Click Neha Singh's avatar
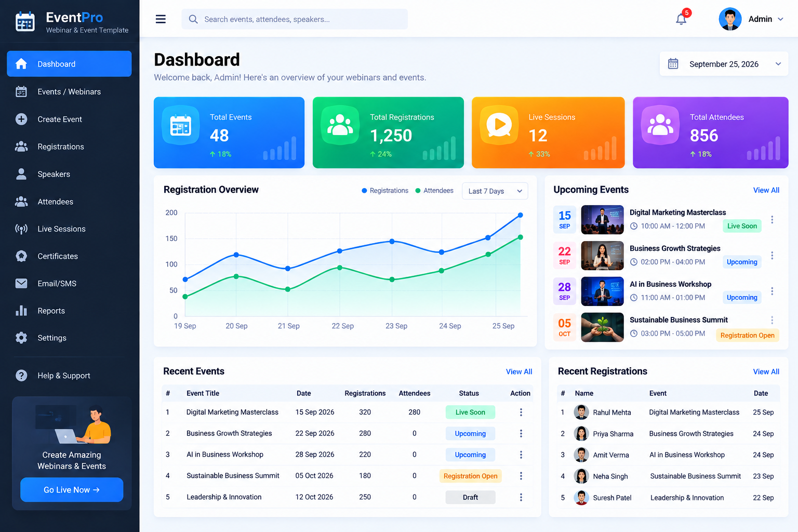Screen dimensions: 798x532 click(581, 476)
